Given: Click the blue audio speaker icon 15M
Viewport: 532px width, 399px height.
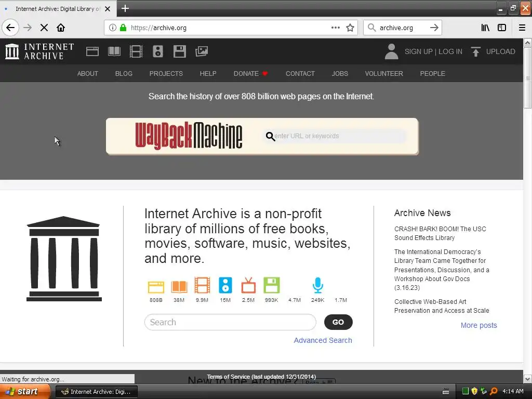Looking at the screenshot, I should click(x=225, y=285).
